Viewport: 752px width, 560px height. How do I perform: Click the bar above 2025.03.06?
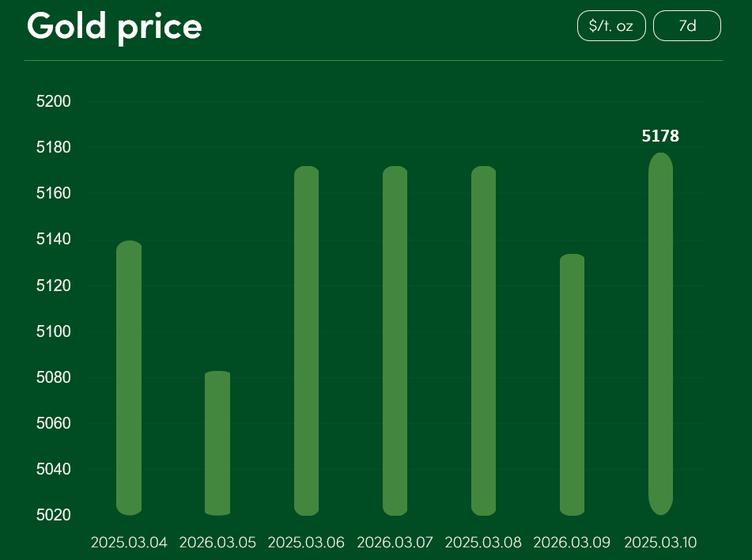(306, 341)
